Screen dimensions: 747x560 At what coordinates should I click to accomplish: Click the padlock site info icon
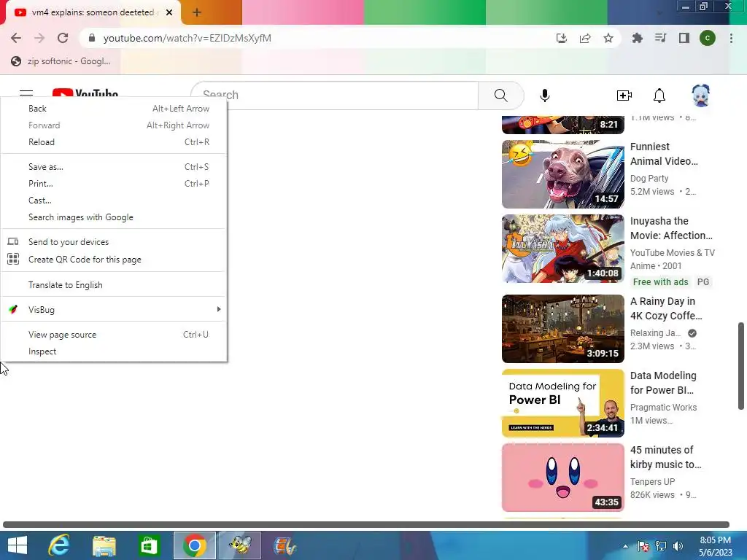click(x=92, y=38)
